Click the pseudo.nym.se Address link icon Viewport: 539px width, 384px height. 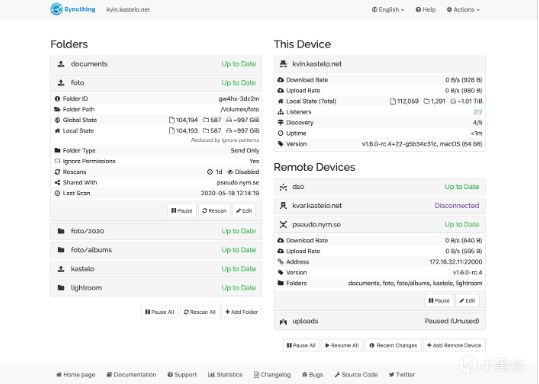[x=280, y=262]
